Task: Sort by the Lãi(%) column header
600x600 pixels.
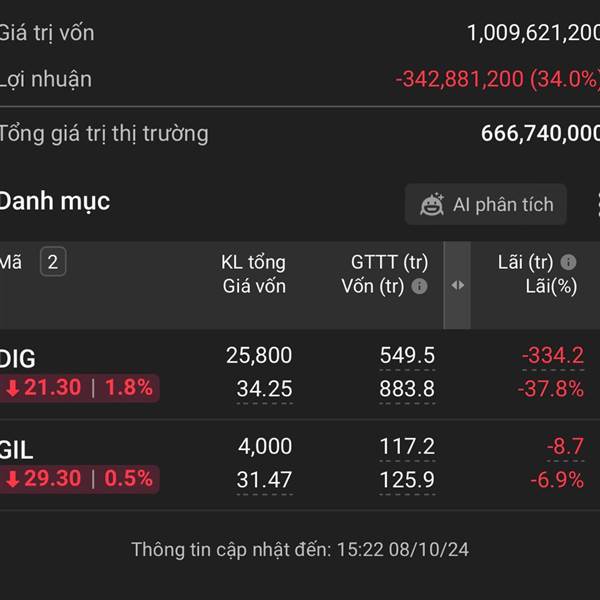Action: point(551,287)
